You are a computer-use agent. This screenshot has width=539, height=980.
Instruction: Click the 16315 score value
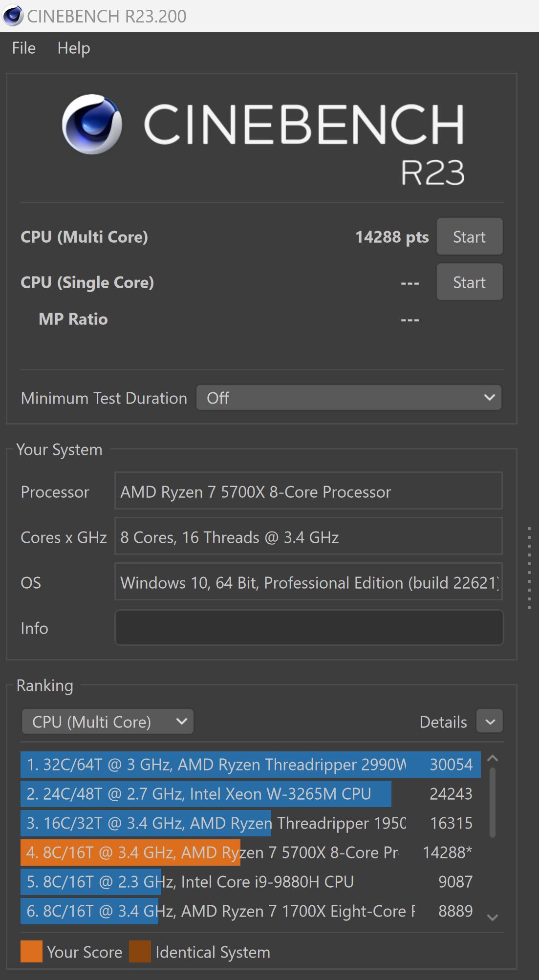pyautogui.click(x=451, y=823)
